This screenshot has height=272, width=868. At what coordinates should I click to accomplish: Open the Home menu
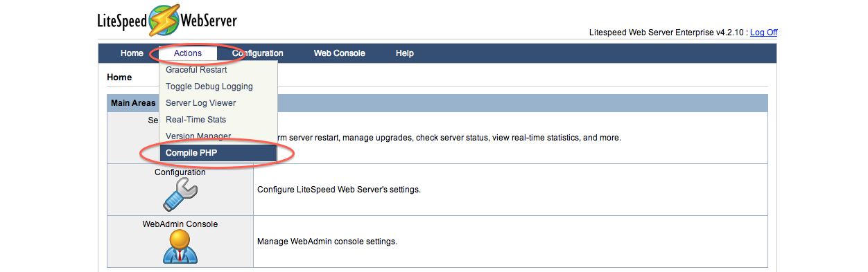tap(132, 53)
